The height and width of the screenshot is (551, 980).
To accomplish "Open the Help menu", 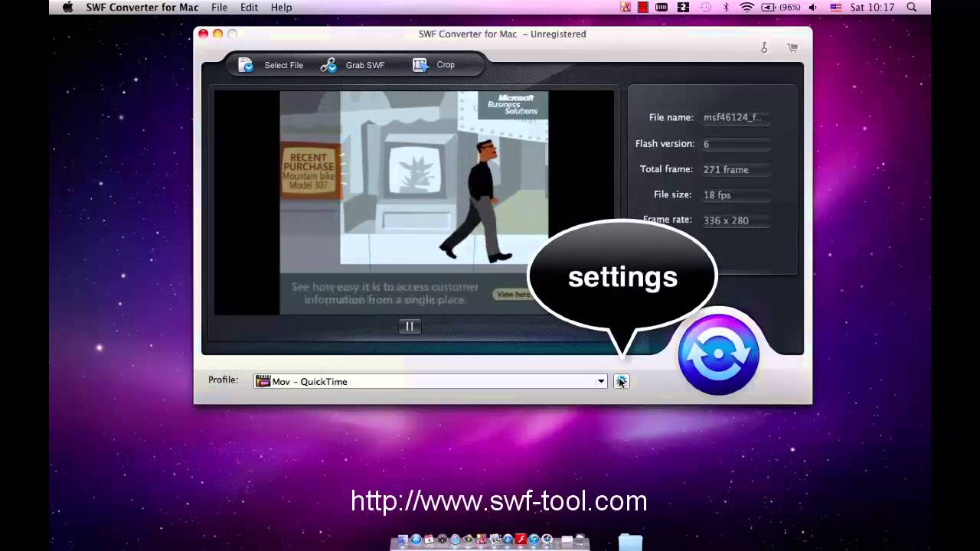I will tap(281, 7).
